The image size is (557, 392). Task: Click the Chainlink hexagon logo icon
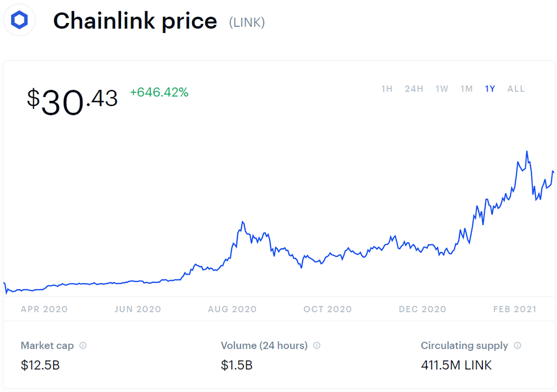point(19,19)
